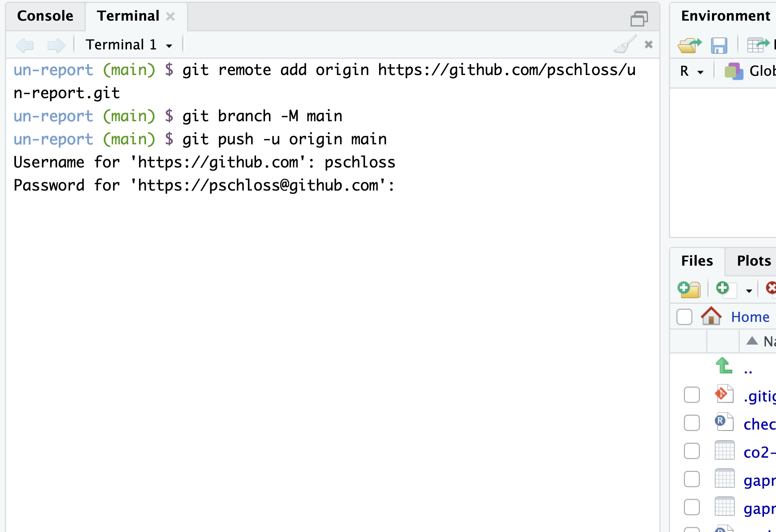The height and width of the screenshot is (532, 776).
Task: Go up to parent directory arrow
Action: coord(724,366)
